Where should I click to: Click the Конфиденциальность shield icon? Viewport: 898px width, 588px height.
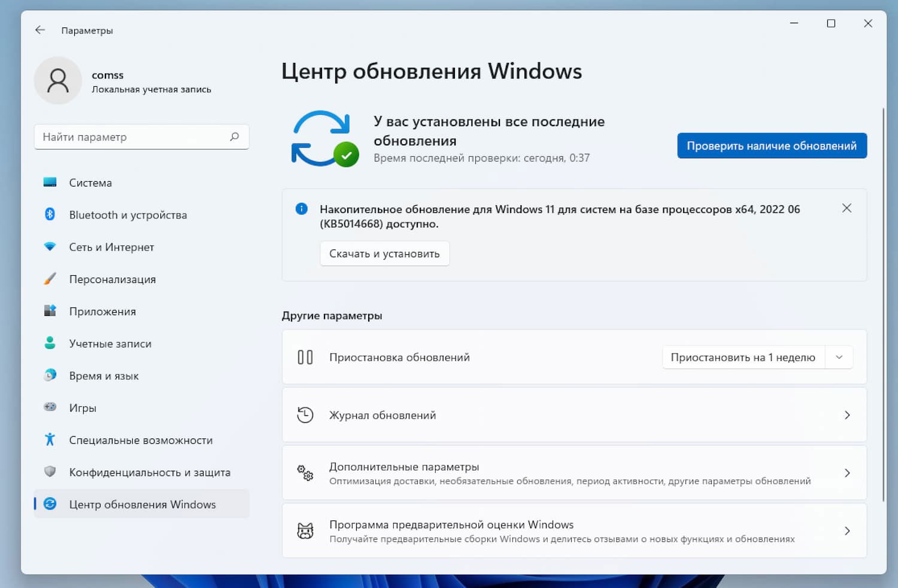(x=50, y=472)
